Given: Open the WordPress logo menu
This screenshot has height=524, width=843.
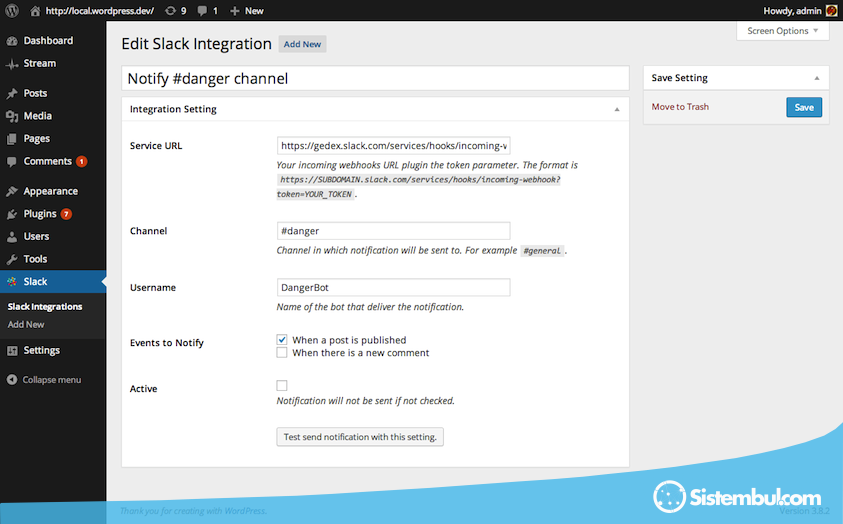Looking at the screenshot, I should [x=12, y=11].
